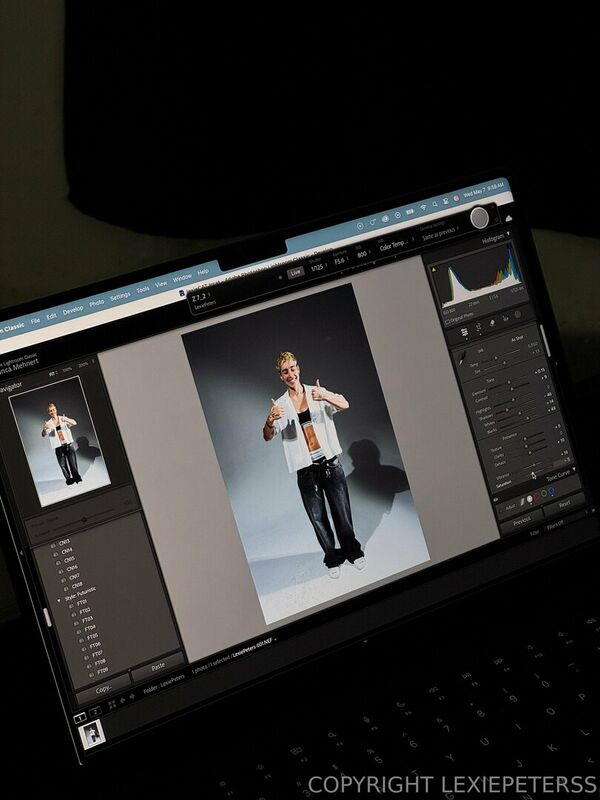Click the Reset button

565,504
